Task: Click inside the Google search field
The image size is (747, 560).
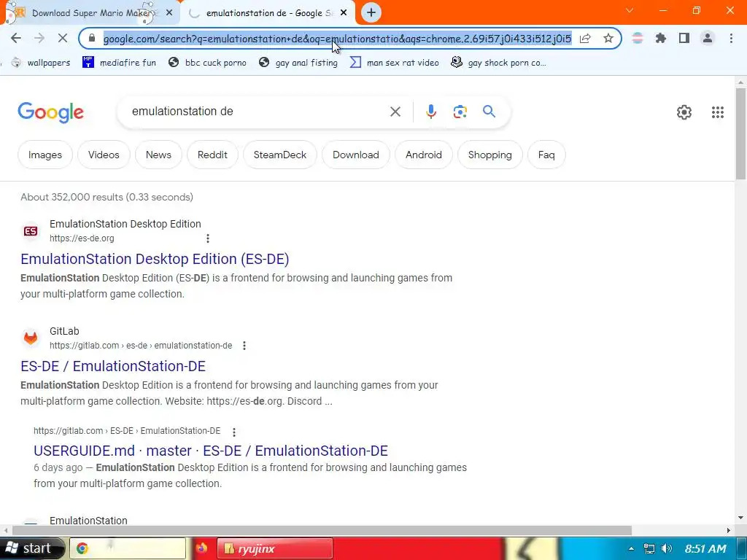Action: (x=258, y=112)
